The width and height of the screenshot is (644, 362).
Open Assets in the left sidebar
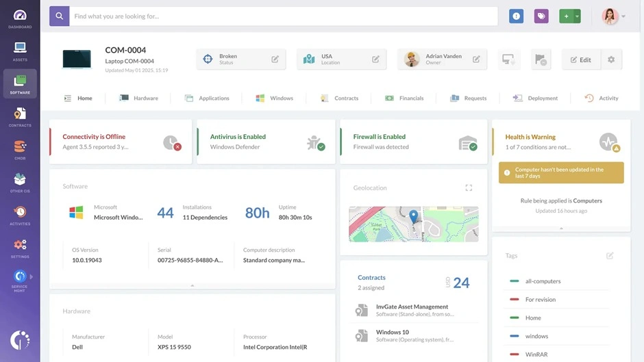20,51
